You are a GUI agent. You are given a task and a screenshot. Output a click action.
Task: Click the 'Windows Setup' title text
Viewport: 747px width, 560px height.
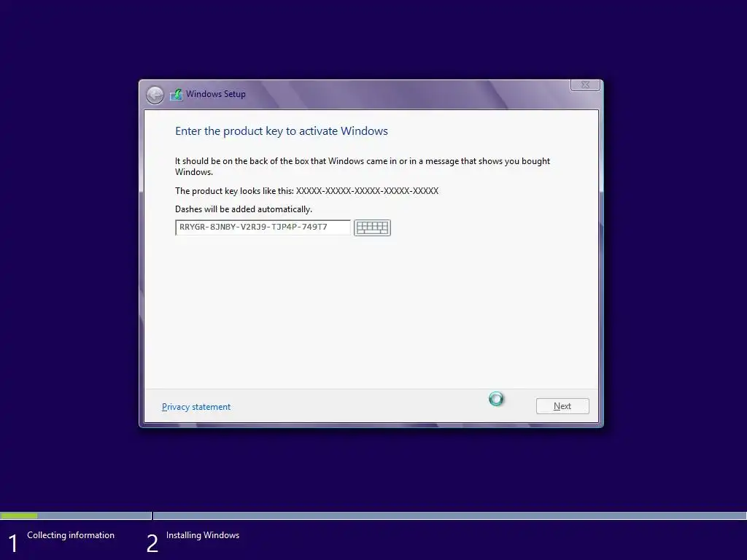(216, 94)
